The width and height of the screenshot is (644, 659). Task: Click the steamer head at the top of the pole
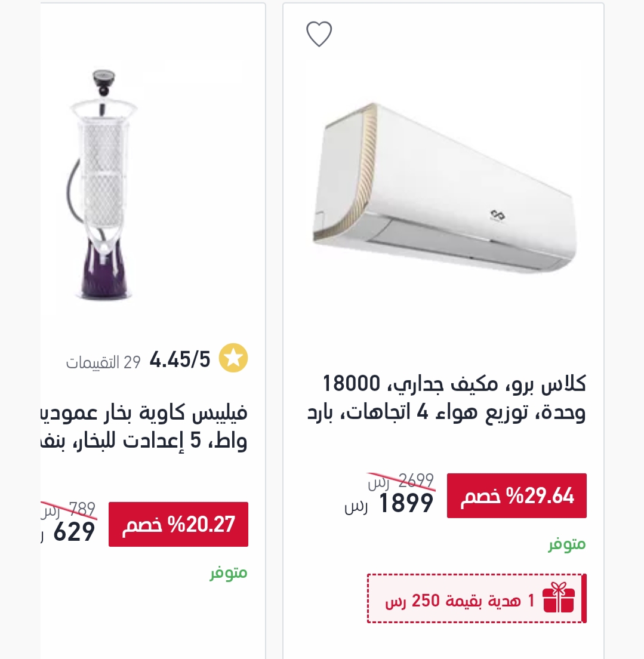click(x=103, y=83)
